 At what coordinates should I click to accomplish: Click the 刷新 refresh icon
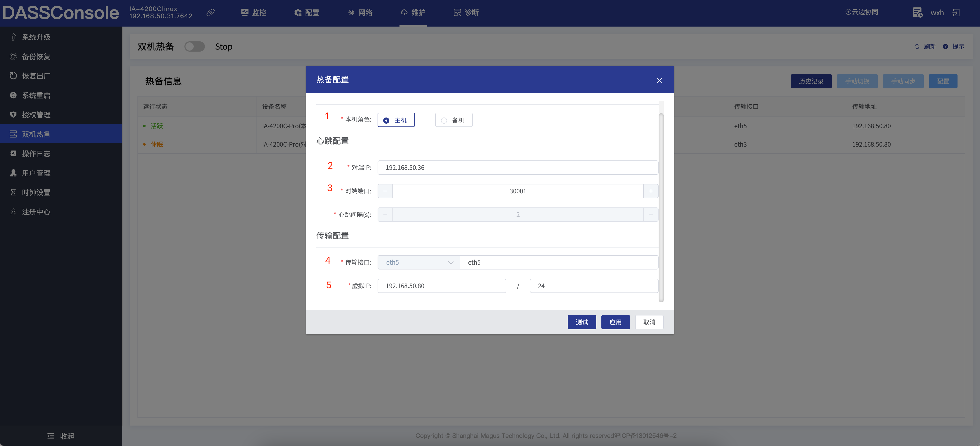click(917, 46)
